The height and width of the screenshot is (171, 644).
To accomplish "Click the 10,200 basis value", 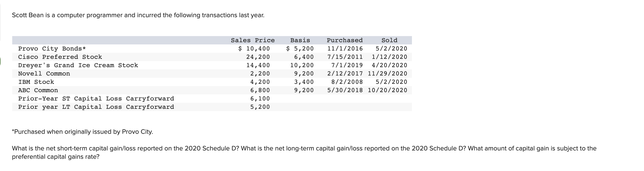I will pyautogui.click(x=302, y=65).
